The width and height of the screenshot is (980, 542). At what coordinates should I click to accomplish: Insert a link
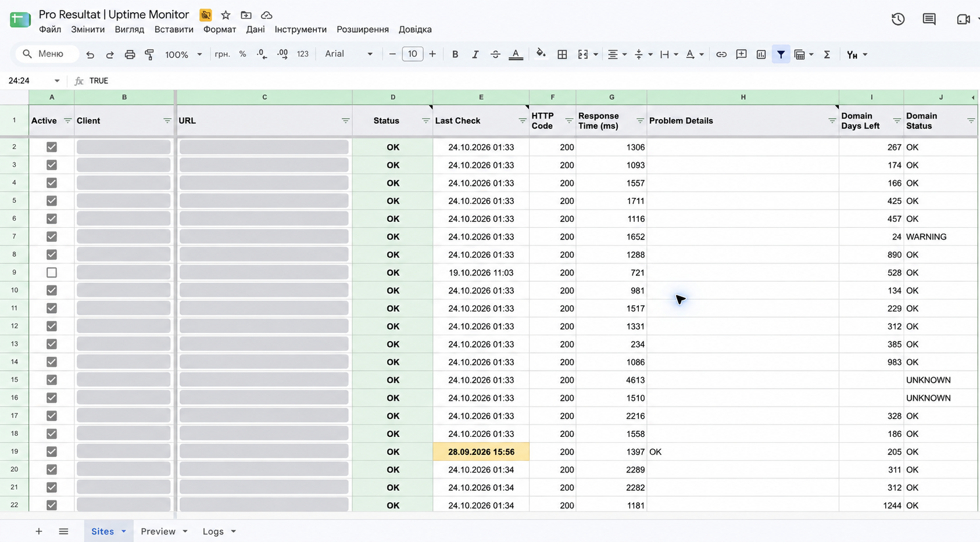[x=721, y=55]
